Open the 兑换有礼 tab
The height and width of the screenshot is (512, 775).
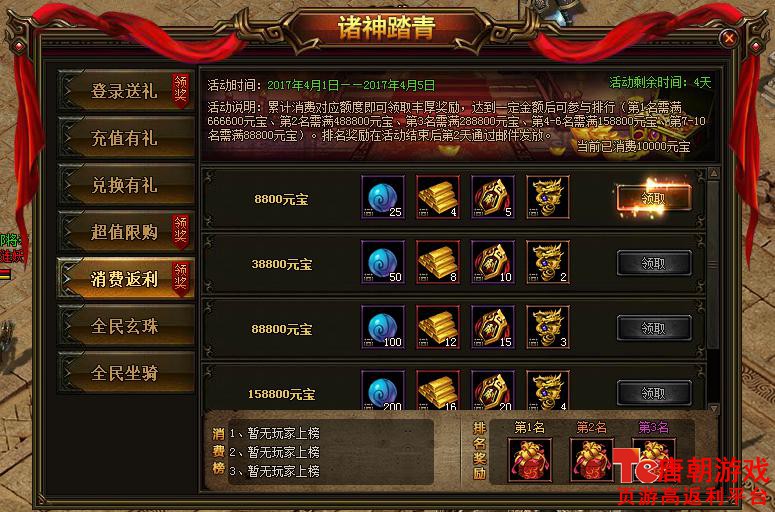(x=126, y=184)
